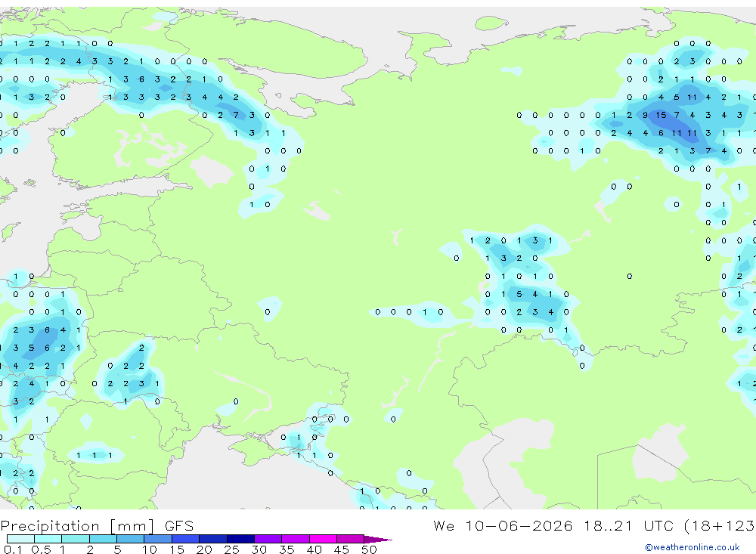
Task: Click the '35' legend scale label
Action: pyautogui.click(x=287, y=549)
